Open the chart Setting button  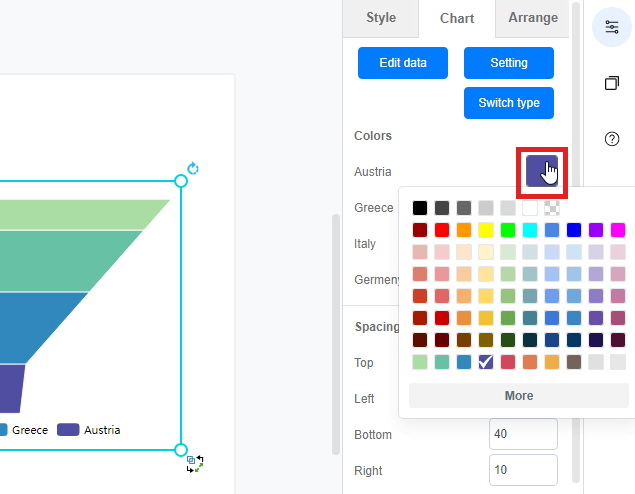508,63
